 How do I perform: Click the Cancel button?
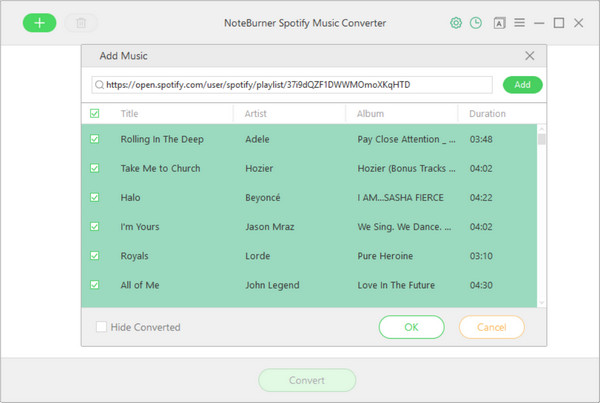[x=491, y=327]
